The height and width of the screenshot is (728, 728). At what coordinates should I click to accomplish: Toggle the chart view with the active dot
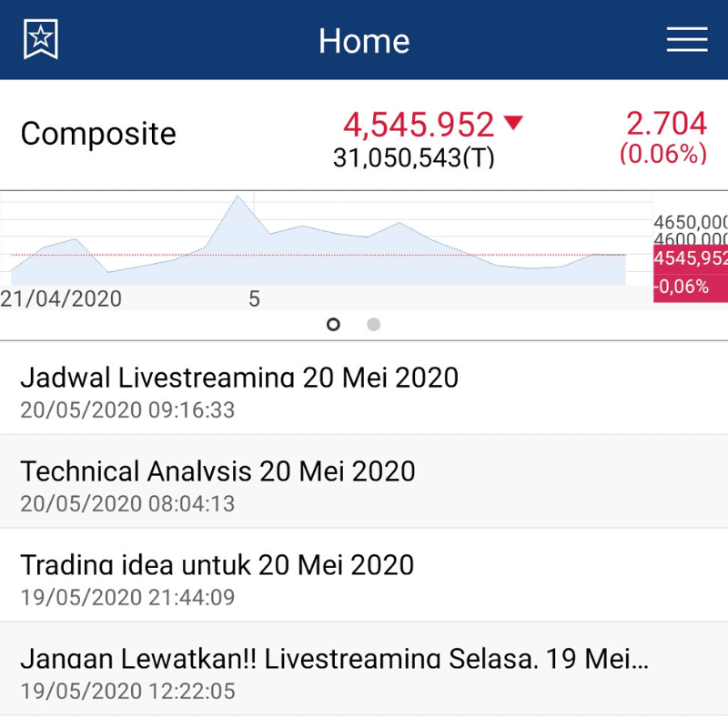[333, 324]
